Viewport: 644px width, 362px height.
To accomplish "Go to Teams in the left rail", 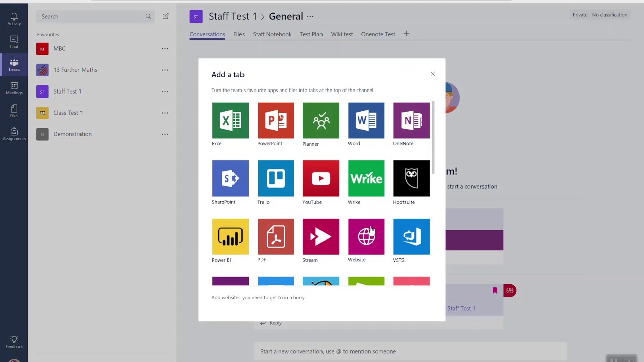I will 14,65.
